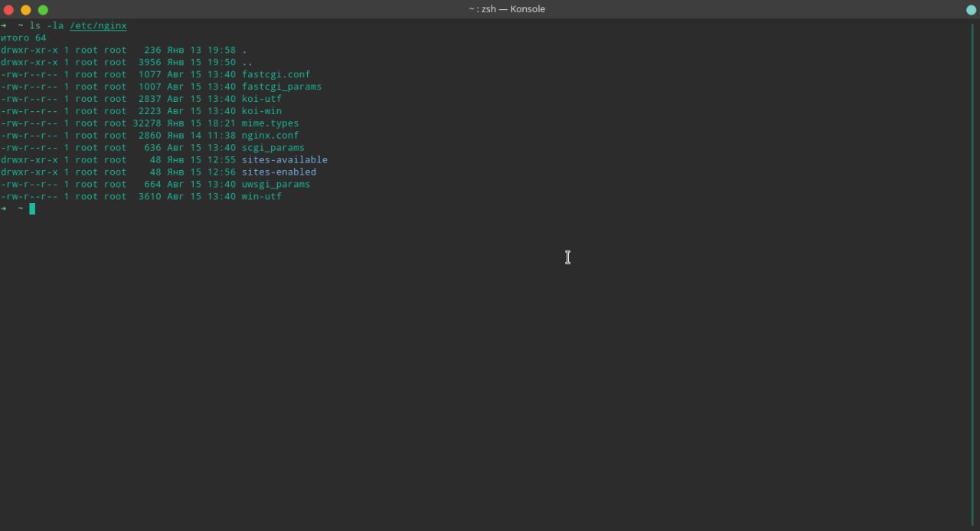Screen dimensions: 980x531
Task: Click the sites-enabled directory name
Action: coord(279,172)
